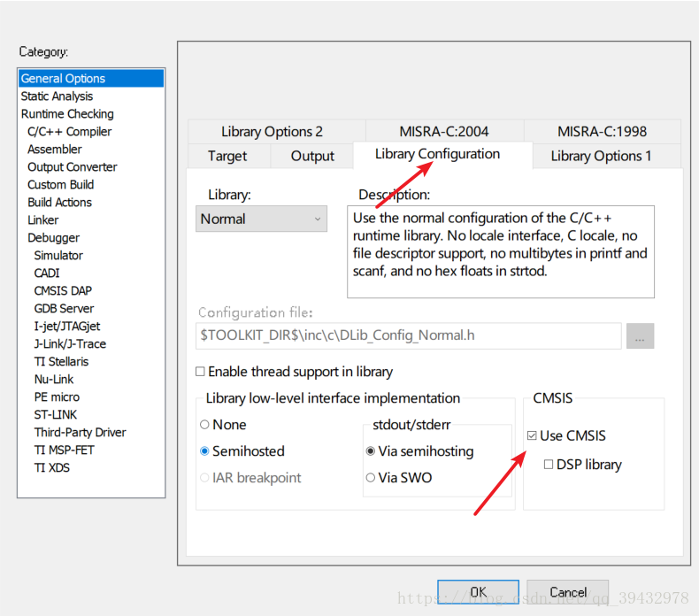This screenshot has height=616, width=699.
Task: Confirm settings with OK button
Action: tap(478, 592)
